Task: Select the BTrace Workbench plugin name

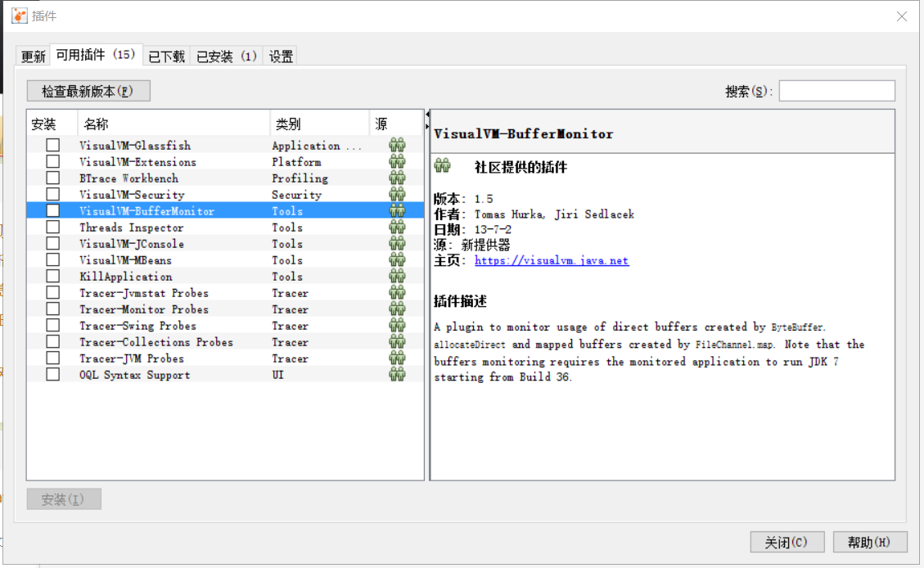Action: [129, 178]
